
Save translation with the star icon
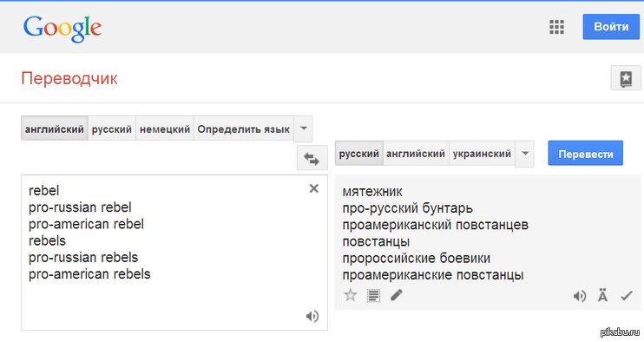tap(351, 295)
